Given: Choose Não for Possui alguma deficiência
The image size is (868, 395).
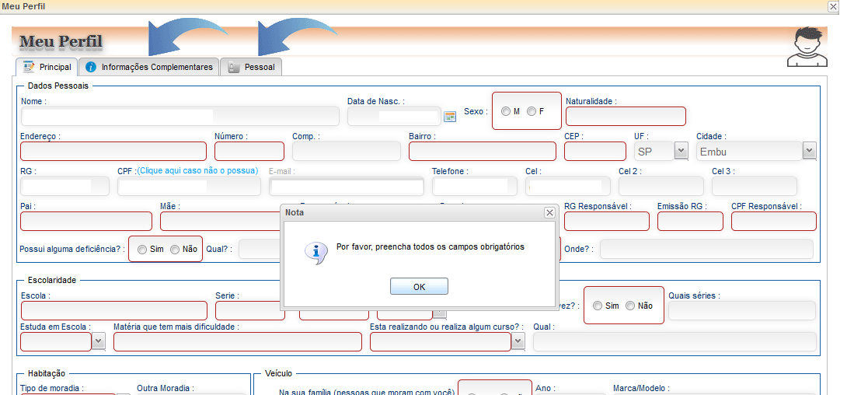Looking at the screenshot, I should (175, 250).
